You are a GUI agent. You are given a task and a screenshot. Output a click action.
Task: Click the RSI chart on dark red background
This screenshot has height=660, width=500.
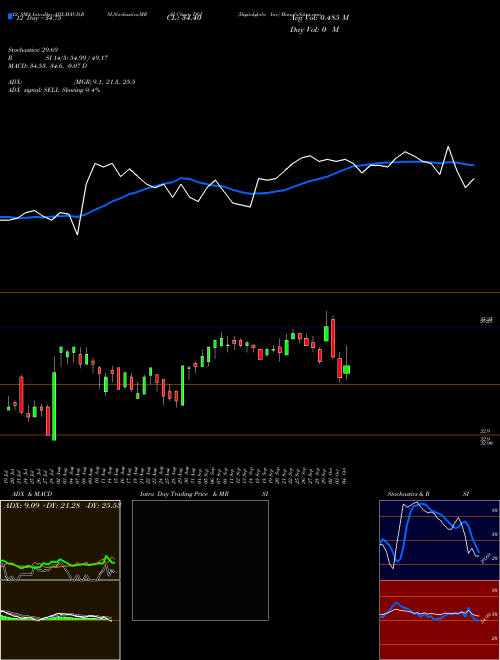(x=439, y=620)
